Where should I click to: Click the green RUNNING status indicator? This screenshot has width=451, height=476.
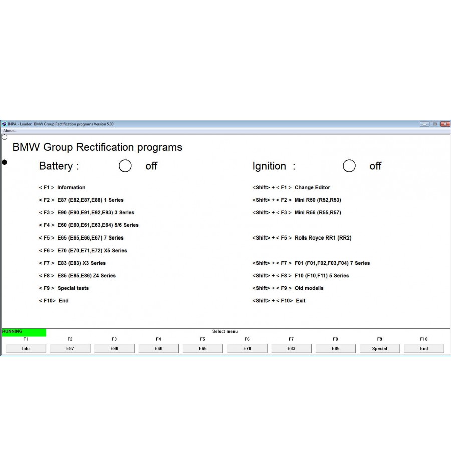click(24, 332)
